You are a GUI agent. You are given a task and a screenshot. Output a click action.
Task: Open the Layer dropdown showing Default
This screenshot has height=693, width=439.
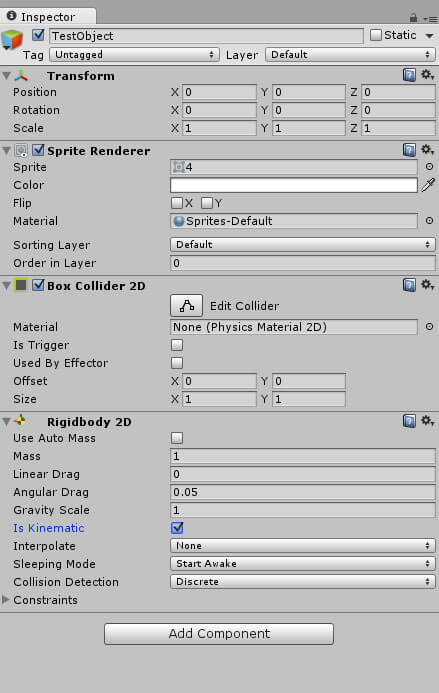click(x=350, y=55)
